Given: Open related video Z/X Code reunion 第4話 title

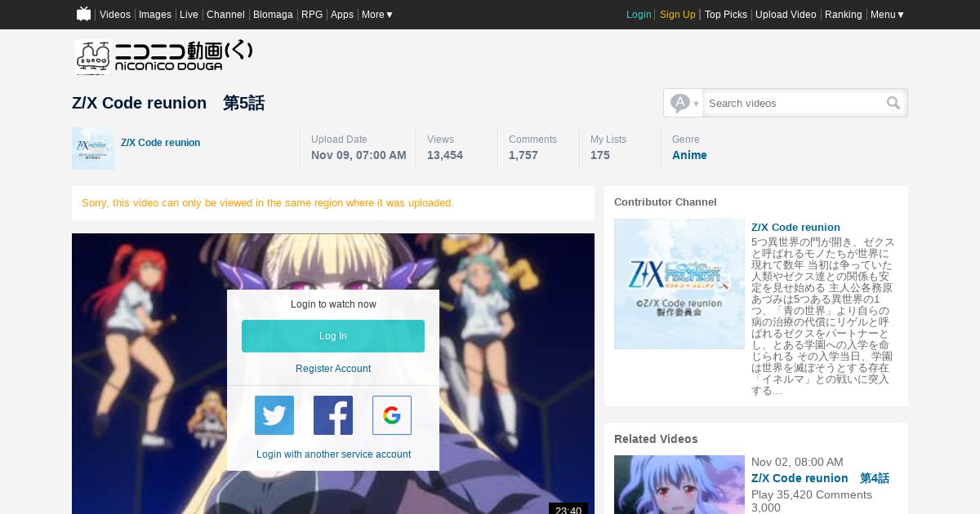Looking at the screenshot, I should (820, 478).
